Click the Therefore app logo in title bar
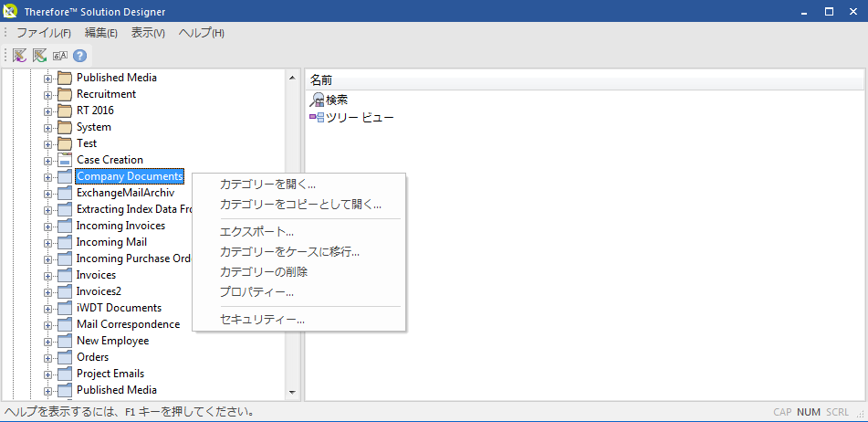The width and height of the screenshot is (868, 422). [x=11, y=11]
